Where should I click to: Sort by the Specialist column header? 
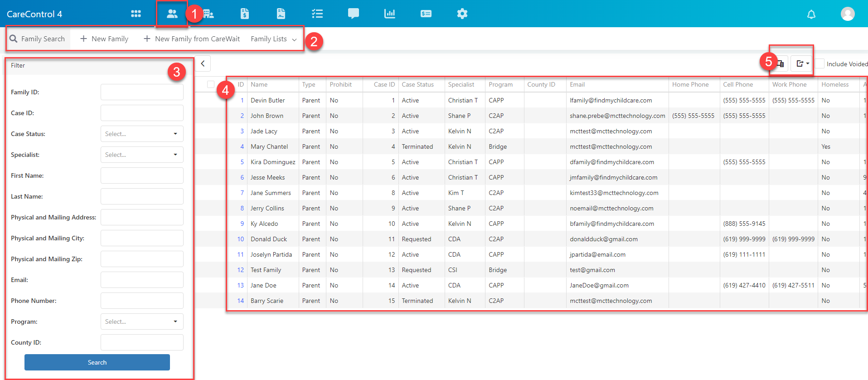tap(465, 84)
